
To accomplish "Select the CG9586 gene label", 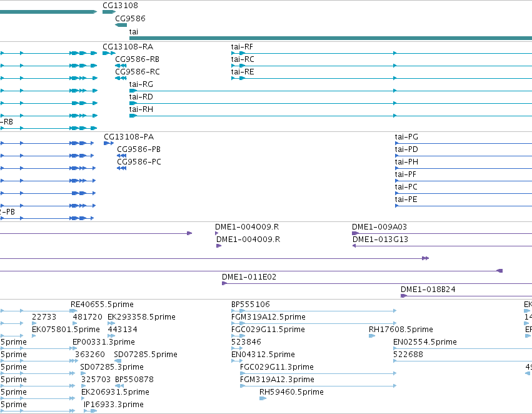I will tap(130, 18).
